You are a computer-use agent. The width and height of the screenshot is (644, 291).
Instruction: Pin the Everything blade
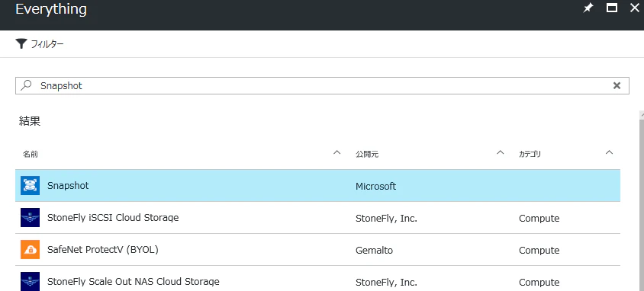(x=588, y=8)
